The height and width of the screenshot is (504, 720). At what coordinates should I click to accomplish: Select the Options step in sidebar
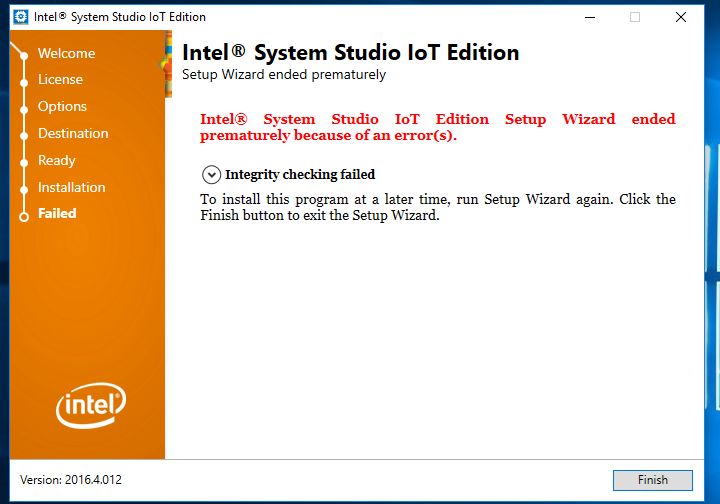point(62,106)
